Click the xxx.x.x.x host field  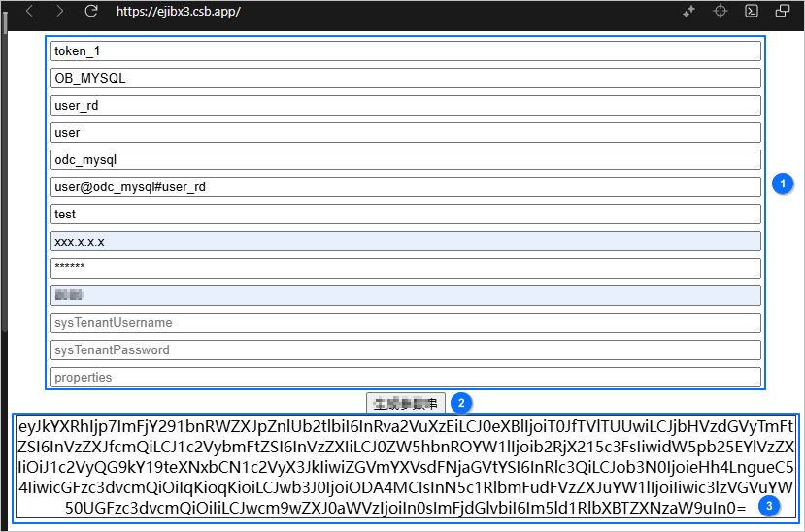click(405, 242)
